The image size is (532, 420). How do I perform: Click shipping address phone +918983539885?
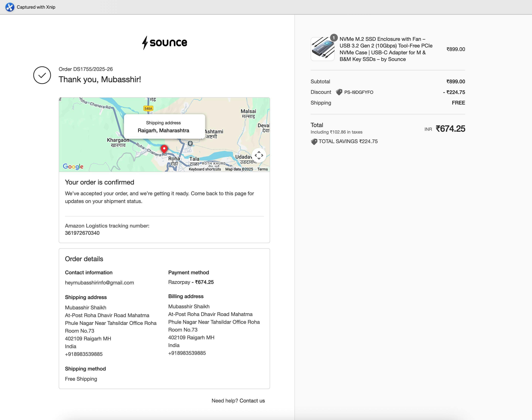click(84, 354)
